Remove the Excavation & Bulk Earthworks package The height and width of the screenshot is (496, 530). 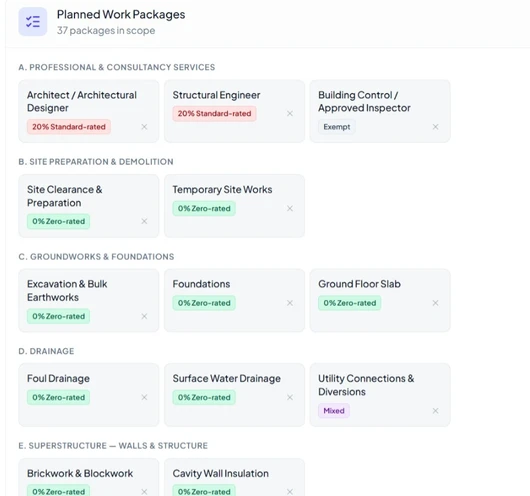pyautogui.click(x=144, y=316)
